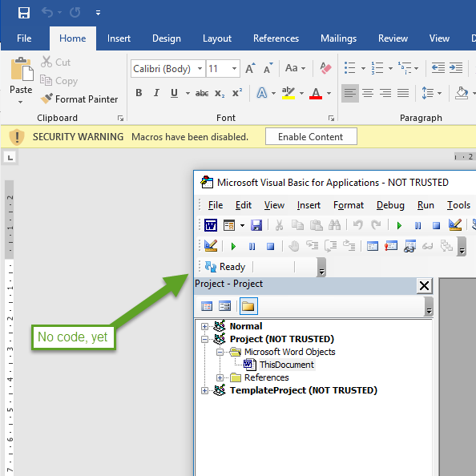Open the font name dropdown
This screenshot has height=476, width=476.
200,69
